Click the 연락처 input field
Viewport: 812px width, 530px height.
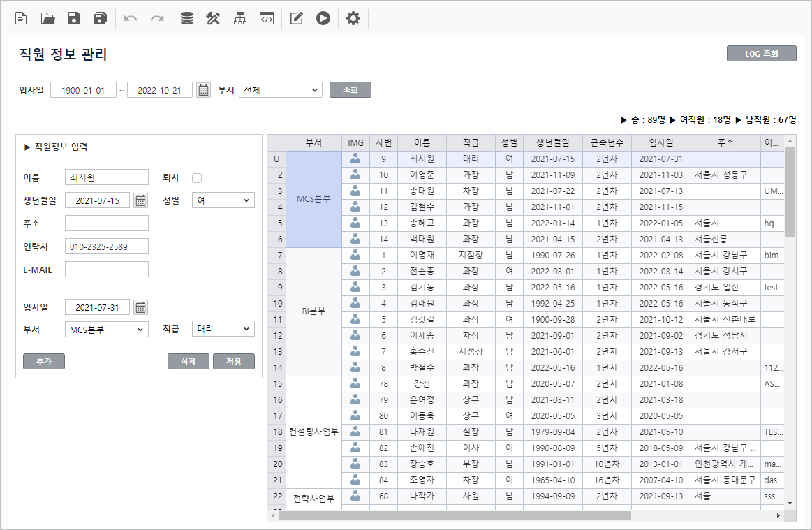(x=106, y=246)
